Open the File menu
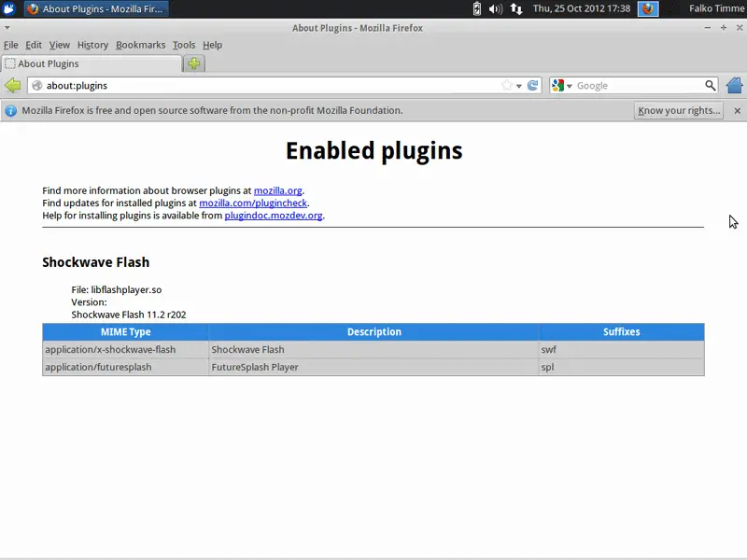The width and height of the screenshot is (747, 560). click(x=10, y=45)
